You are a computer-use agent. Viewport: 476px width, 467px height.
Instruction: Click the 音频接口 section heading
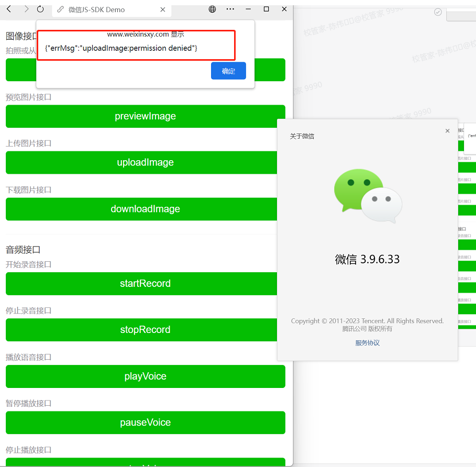click(x=23, y=250)
